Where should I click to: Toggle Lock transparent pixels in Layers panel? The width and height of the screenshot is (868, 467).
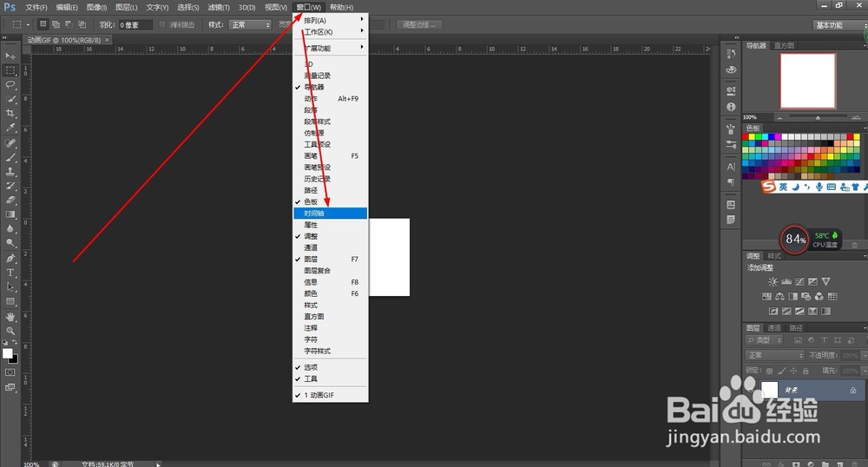769,371
